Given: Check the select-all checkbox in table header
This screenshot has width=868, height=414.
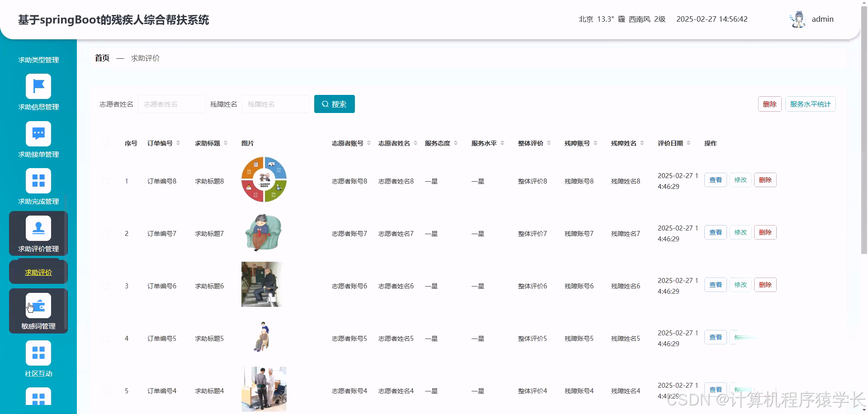Looking at the screenshot, I should pyautogui.click(x=105, y=143).
